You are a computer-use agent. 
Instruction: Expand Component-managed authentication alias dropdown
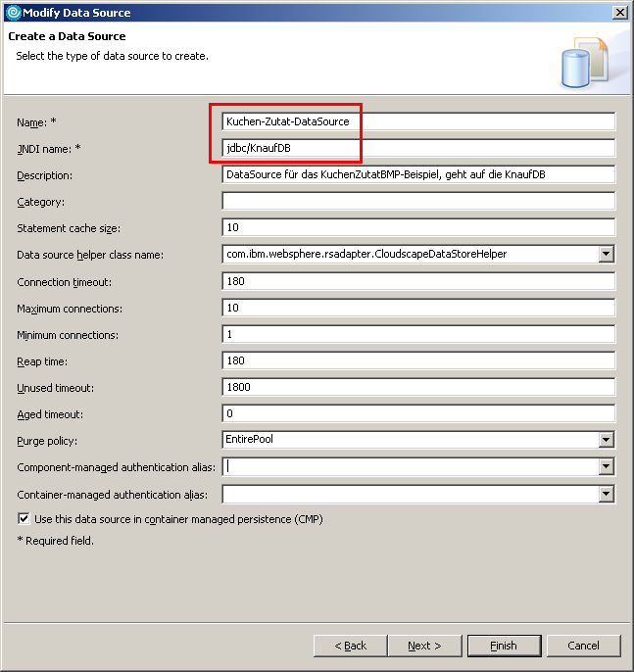(607, 467)
